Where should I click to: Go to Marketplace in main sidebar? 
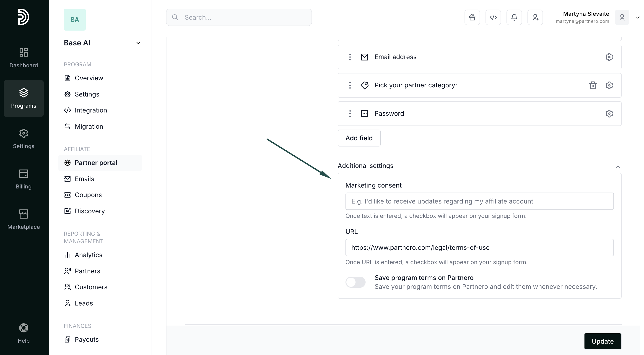point(23,219)
